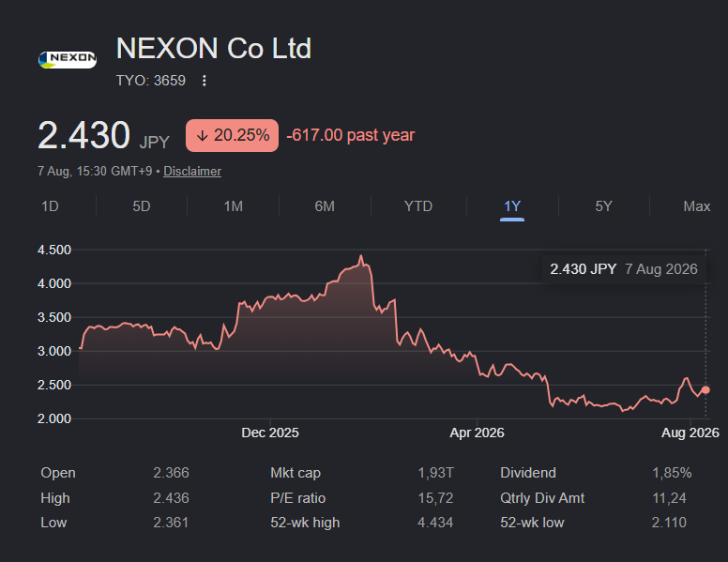Click the 52-wk high value

point(435,523)
